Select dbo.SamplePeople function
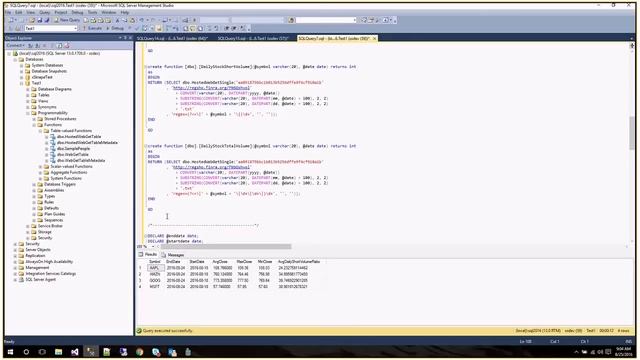This screenshot has height=360, width=640. point(73,149)
